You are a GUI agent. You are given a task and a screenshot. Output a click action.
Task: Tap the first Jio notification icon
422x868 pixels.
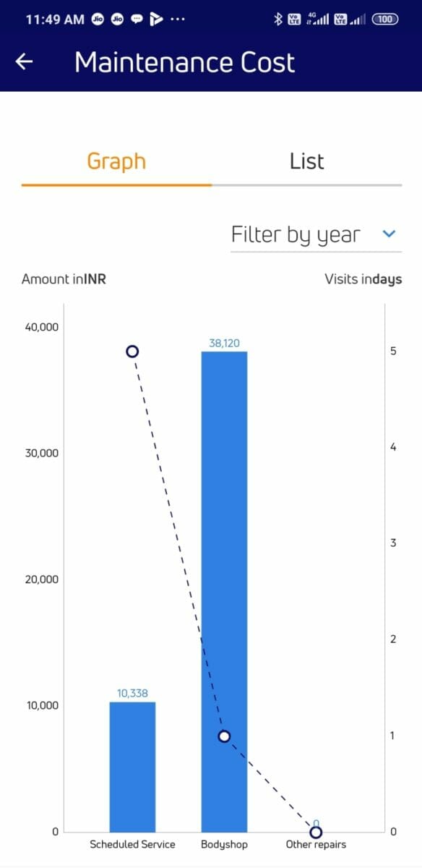[x=98, y=20]
